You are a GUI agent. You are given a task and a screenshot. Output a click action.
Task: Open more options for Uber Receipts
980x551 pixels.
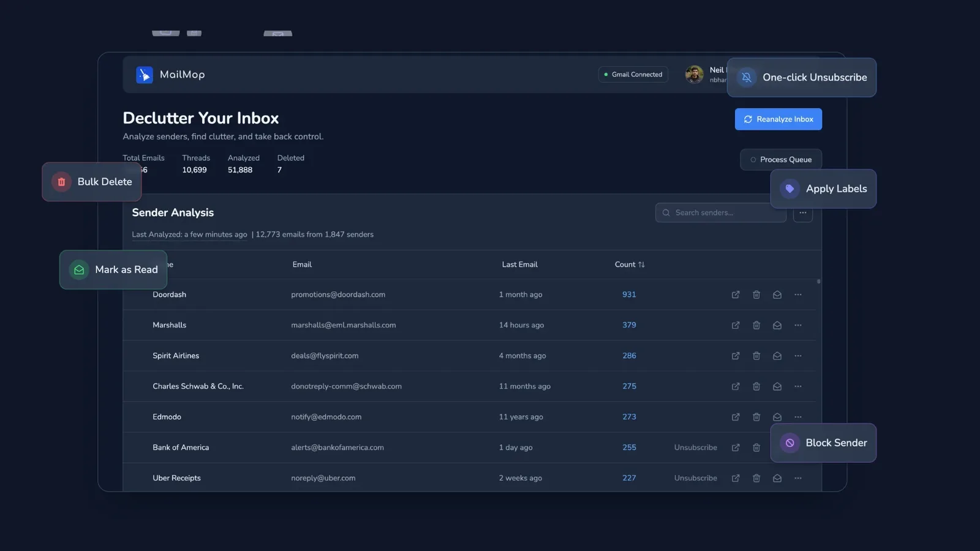pyautogui.click(x=798, y=478)
